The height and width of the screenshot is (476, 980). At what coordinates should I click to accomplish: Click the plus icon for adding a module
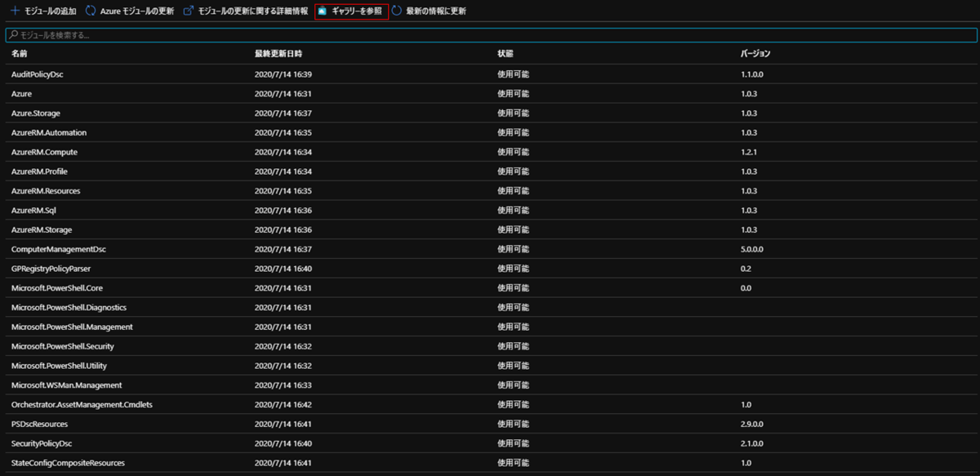[14, 11]
